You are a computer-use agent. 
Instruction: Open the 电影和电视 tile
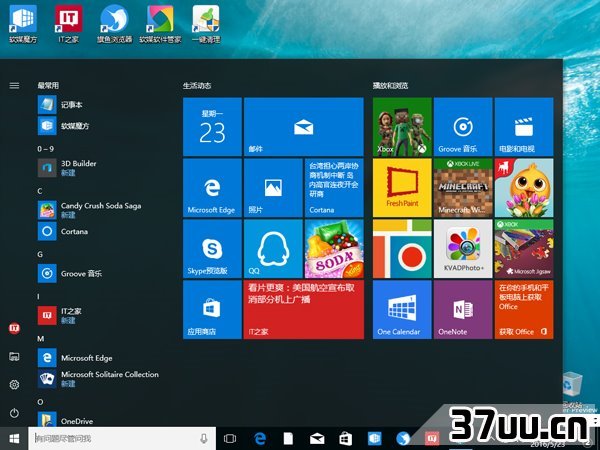(x=524, y=127)
